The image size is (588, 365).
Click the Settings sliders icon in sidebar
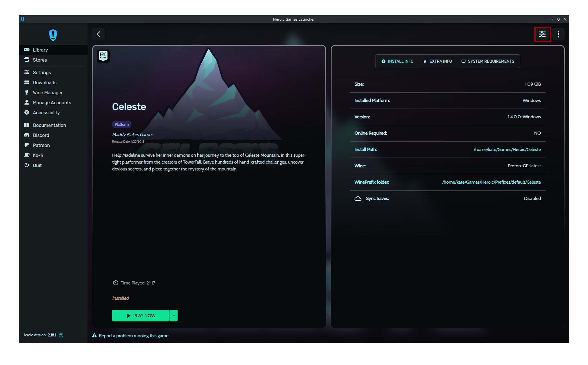tap(27, 72)
